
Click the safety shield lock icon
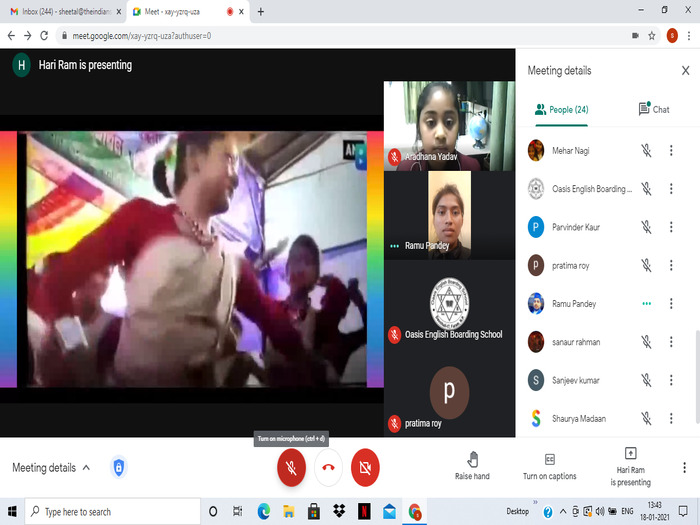[x=119, y=467]
